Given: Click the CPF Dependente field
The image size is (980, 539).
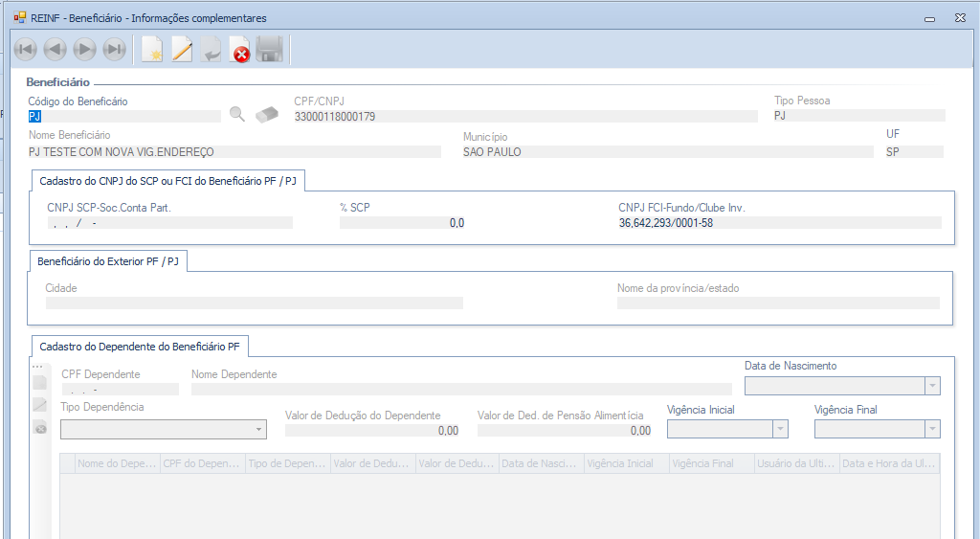Looking at the screenshot, I should click(x=120, y=389).
